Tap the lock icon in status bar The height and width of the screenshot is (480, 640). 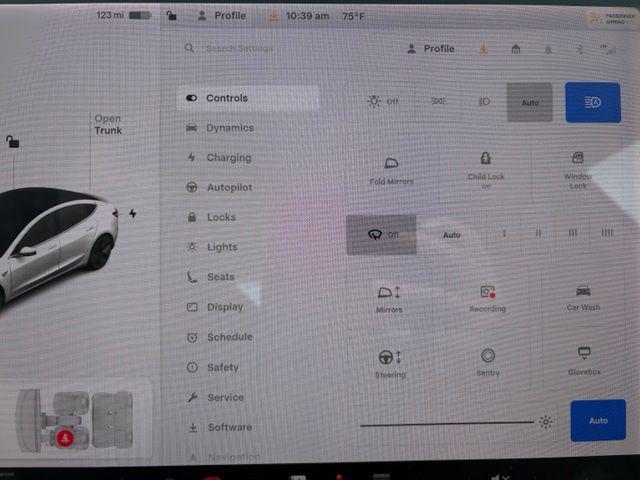(x=172, y=16)
